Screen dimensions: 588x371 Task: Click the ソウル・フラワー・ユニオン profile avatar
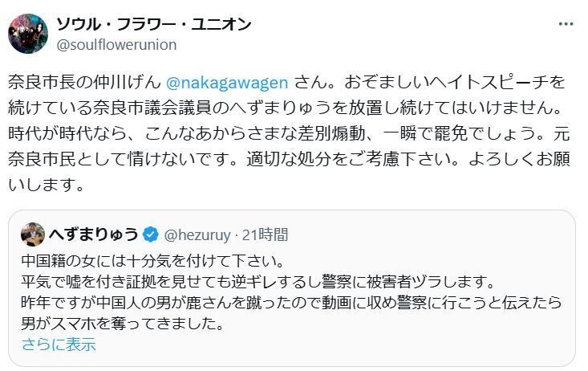click(x=27, y=33)
